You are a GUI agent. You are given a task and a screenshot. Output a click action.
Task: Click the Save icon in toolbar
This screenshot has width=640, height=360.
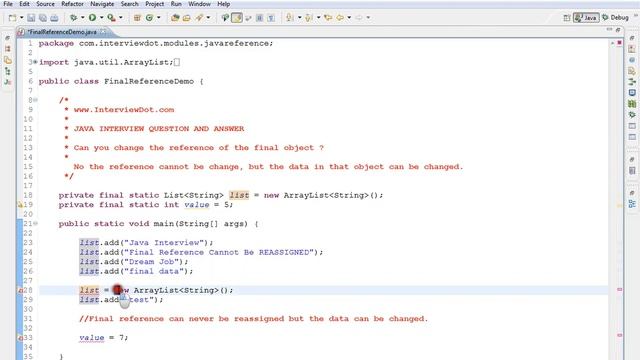click(31, 18)
